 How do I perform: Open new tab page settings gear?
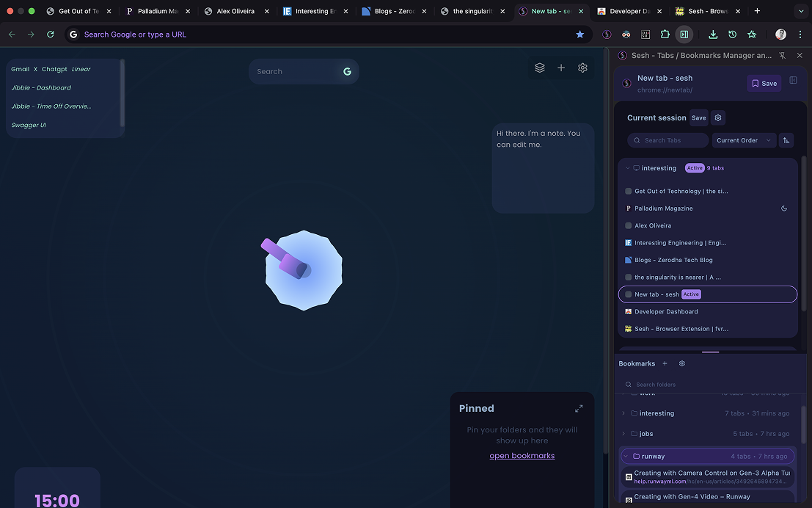582,68
